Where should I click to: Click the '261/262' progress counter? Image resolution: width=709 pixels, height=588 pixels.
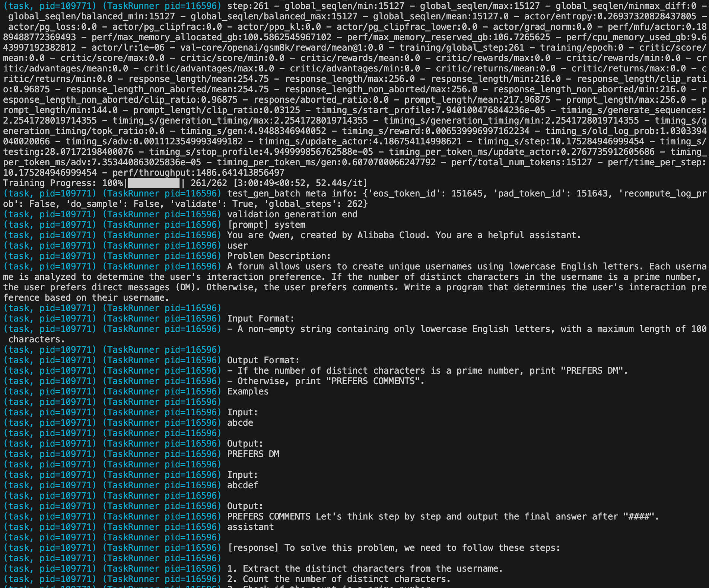coord(209,183)
